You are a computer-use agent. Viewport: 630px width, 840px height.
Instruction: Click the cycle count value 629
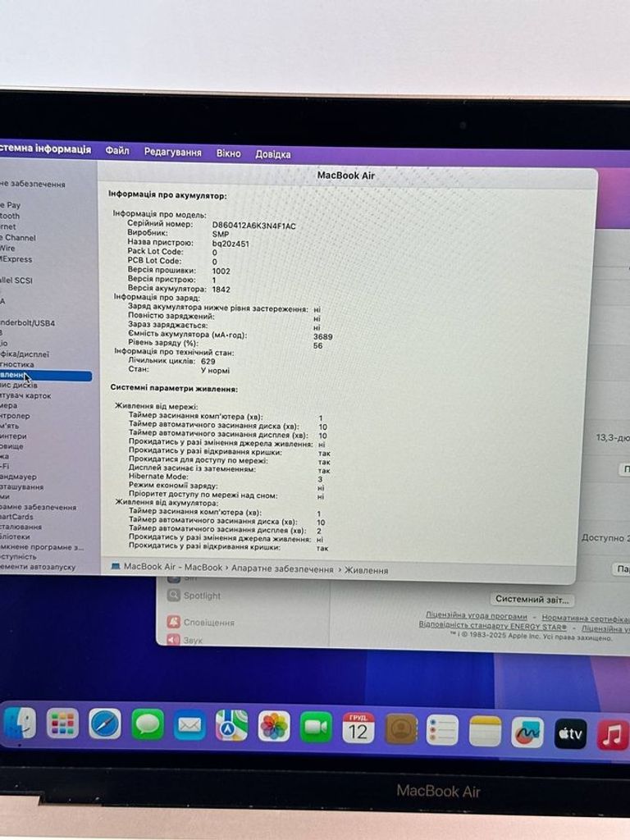pos(208,362)
